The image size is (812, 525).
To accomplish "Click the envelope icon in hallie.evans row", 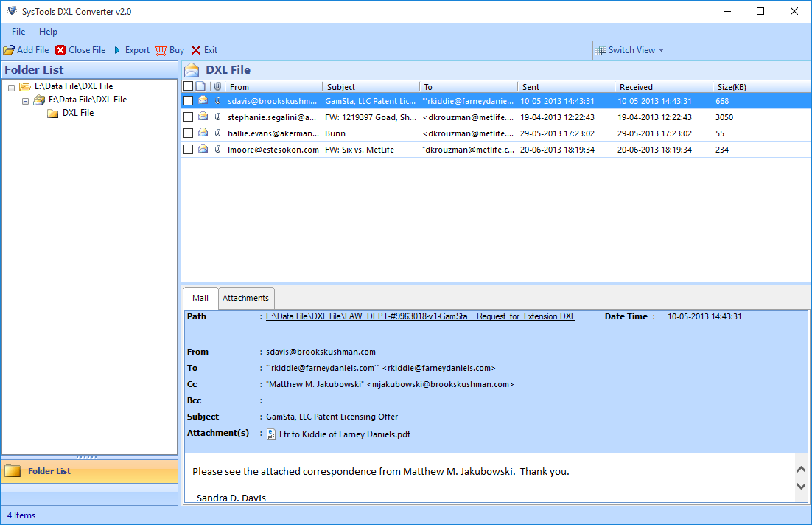I will click(x=203, y=133).
